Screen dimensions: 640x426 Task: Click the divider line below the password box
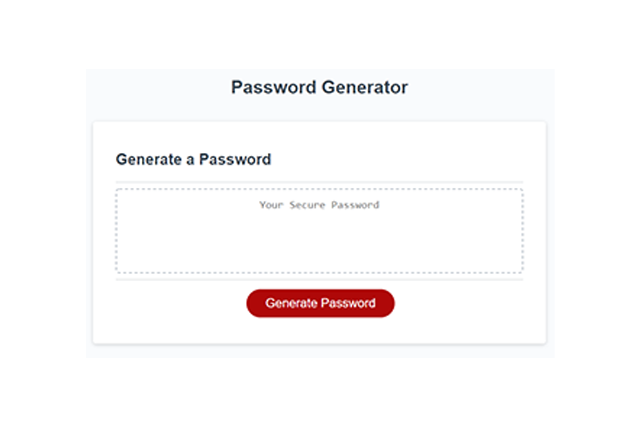point(319,280)
